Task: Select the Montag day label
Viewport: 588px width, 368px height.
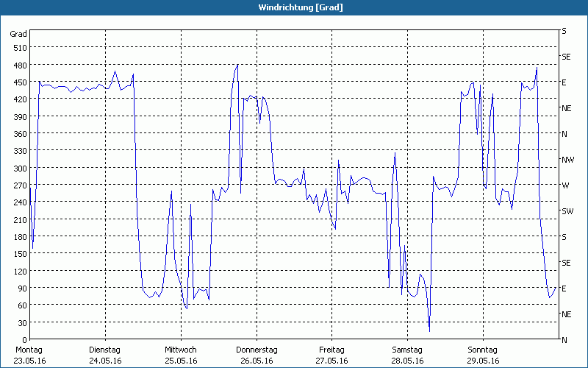Action: pyautogui.click(x=29, y=350)
